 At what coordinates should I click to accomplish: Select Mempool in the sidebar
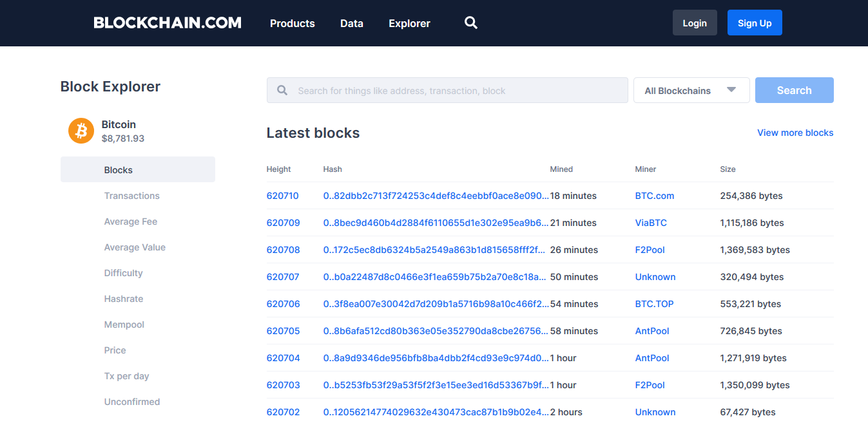(124, 324)
